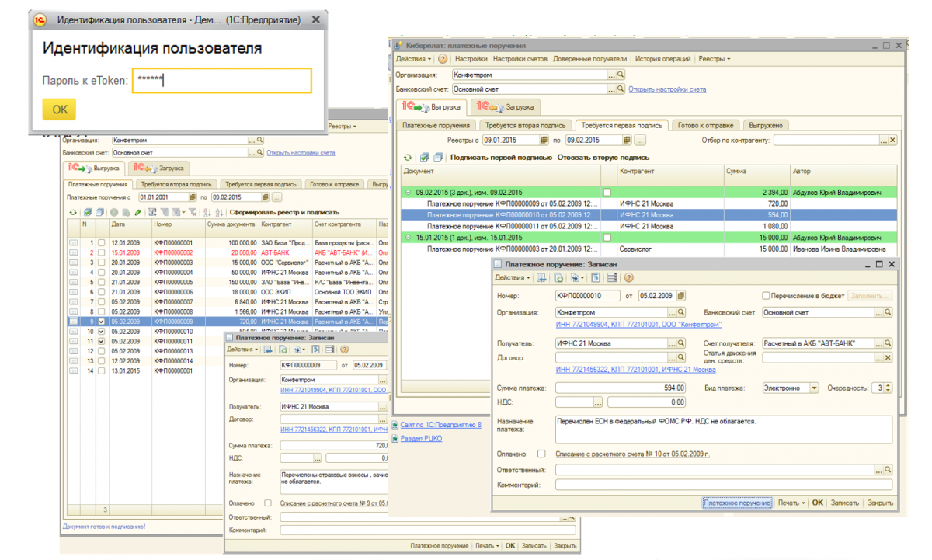
Task: Toggle the 'Оплачено' checkbox in order КФП00000010
Action: (x=541, y=454)
